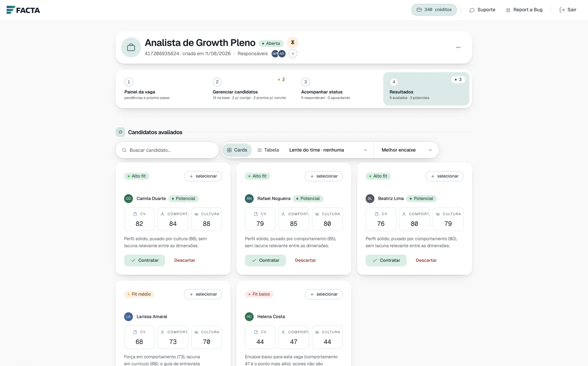
Task: Click Camila Duarte's CD avatar
Action: point(128,199)
